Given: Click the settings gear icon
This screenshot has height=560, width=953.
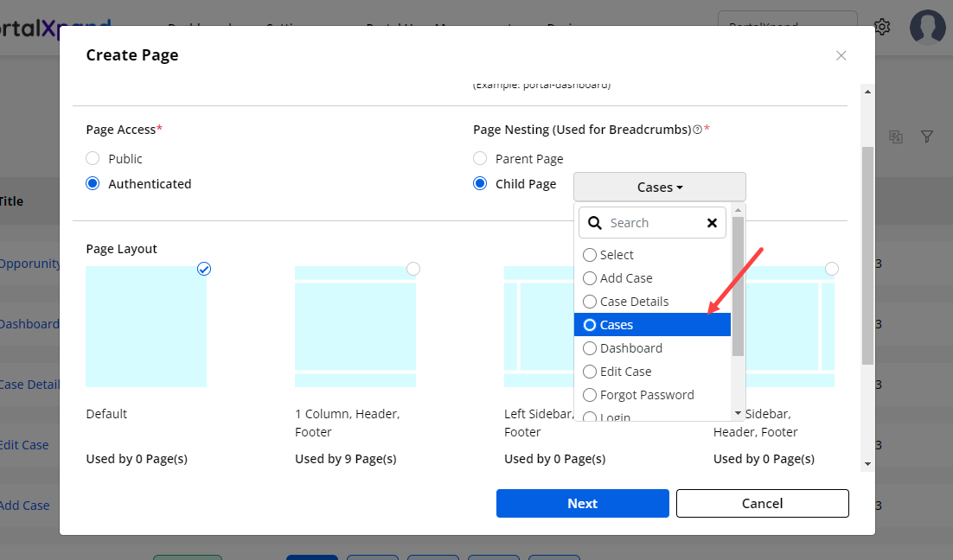Looking at the screenshot, I should pos(882,27).
